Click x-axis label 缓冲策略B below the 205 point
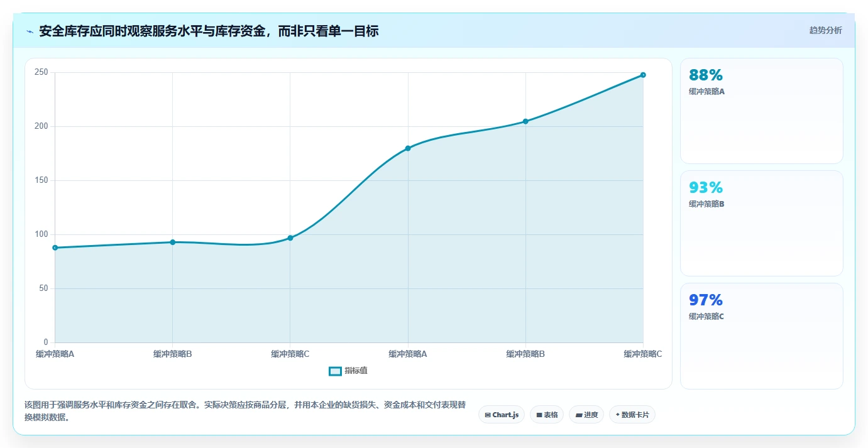Viewport: 868px width, 448px height. tap(525, 354)
